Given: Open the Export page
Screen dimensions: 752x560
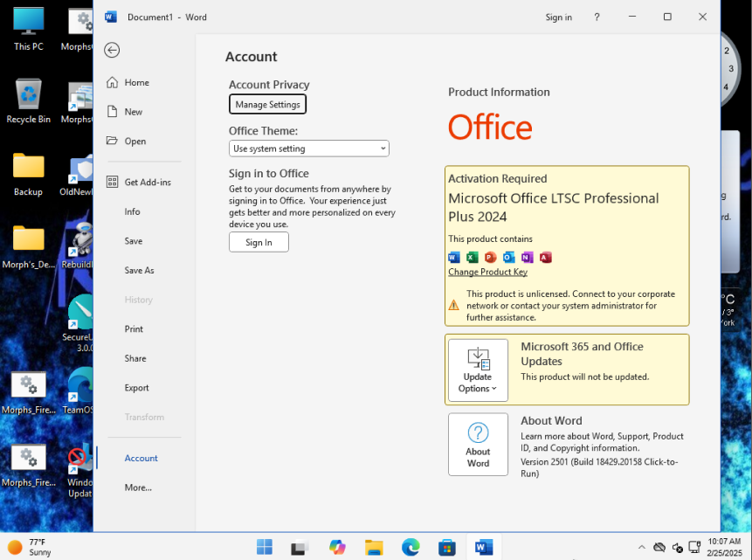Looking at the screenshot, I should pyautogui.click(x=136, y=388).
